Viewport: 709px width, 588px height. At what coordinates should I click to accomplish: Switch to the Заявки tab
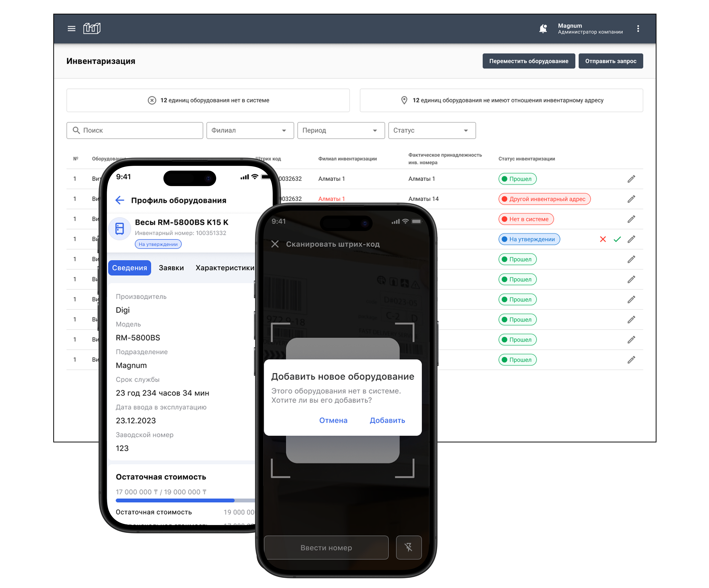(x=171, y=268)
